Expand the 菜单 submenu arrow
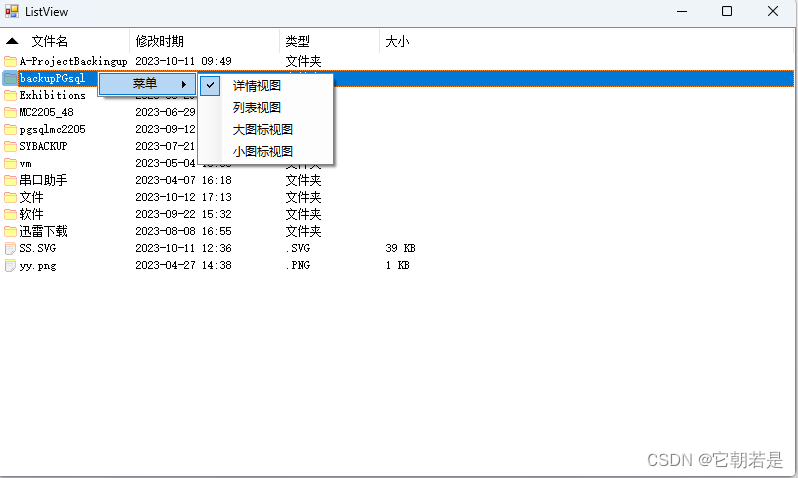798x478 pixels. tap(184, 84)
